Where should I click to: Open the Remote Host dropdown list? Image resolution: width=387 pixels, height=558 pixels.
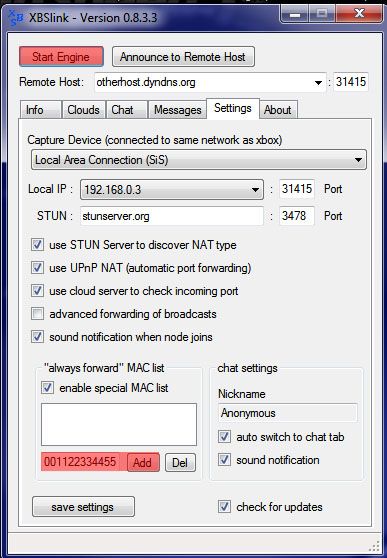(x=318, y=83)
